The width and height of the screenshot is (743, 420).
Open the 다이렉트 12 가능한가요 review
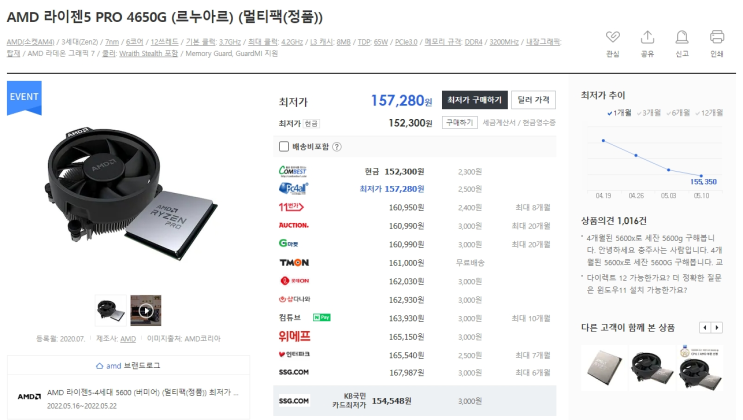[x=654, y=284]
